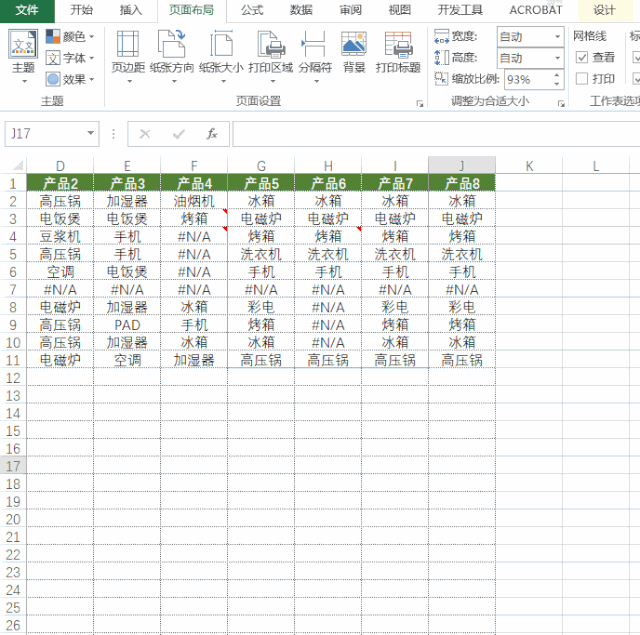640x635 pixels.
Task: Click the Height (高度) scale icon
Action: pos(442,58)
